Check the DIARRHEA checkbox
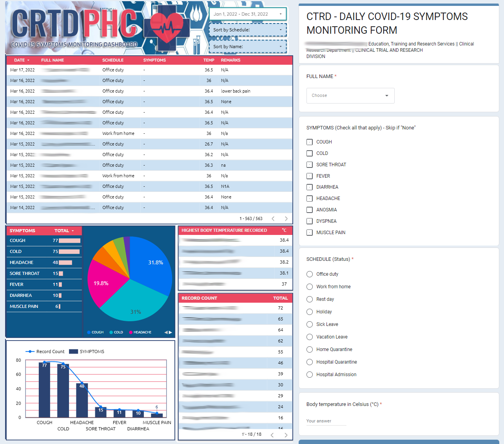 tap(310, 187)
